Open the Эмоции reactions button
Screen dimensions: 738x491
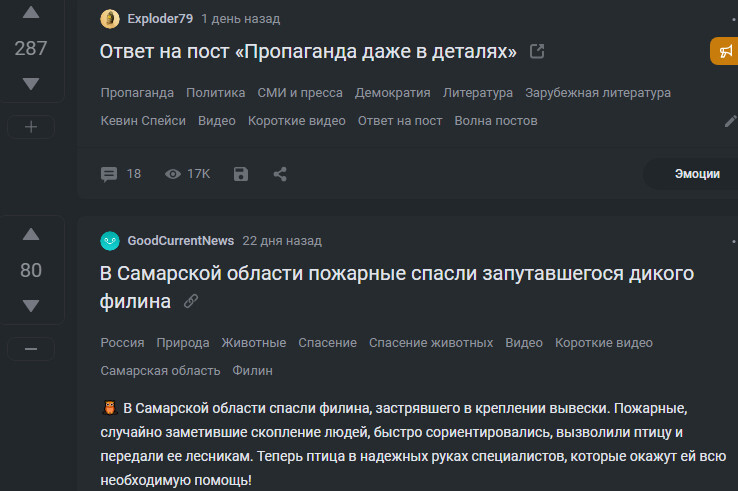click(x=696, y=174)
